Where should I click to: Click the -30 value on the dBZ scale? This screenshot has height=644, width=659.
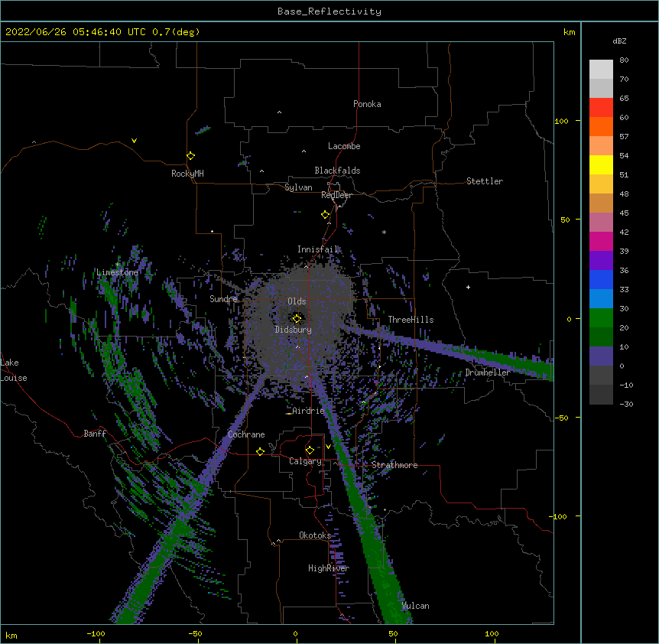coord(626,404)
